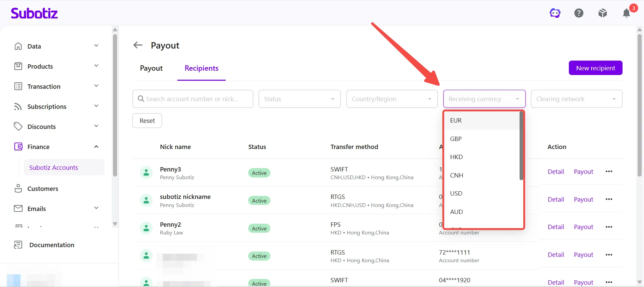The image size is (644, 287).
Task: Open Detail for subotiz nickname
Action: click(556, 199)
